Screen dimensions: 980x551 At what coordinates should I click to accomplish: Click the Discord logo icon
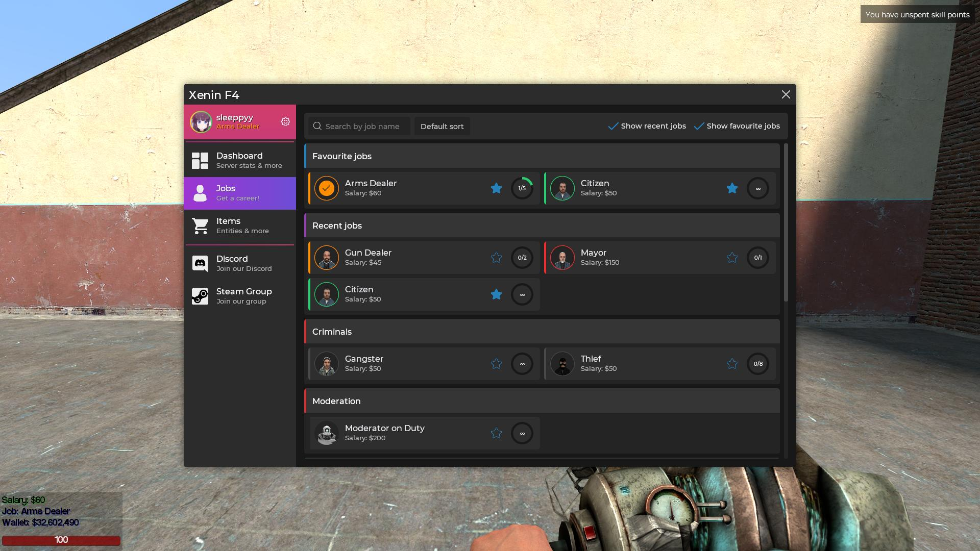tap(200, 263)
